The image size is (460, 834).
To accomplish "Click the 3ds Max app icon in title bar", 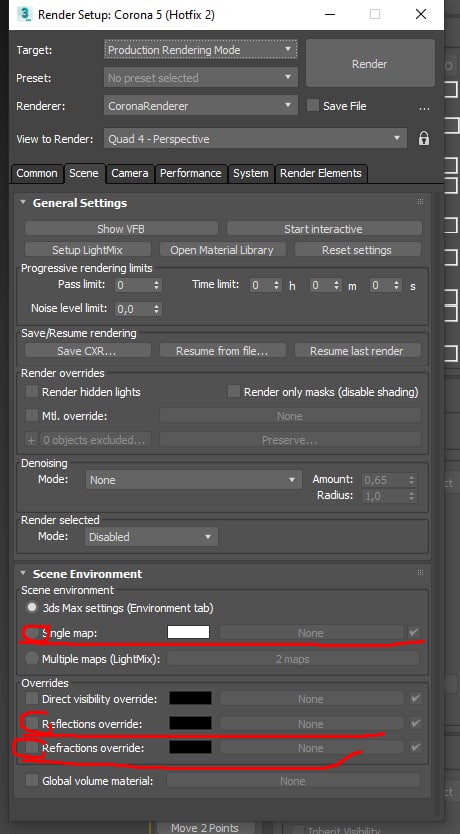I will (24, 14).
